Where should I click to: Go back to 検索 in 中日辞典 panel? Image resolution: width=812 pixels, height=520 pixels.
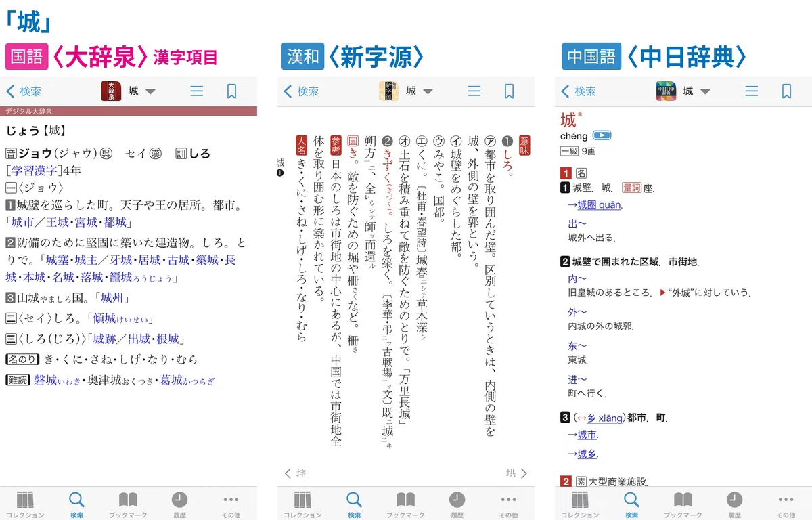(579, 91)
